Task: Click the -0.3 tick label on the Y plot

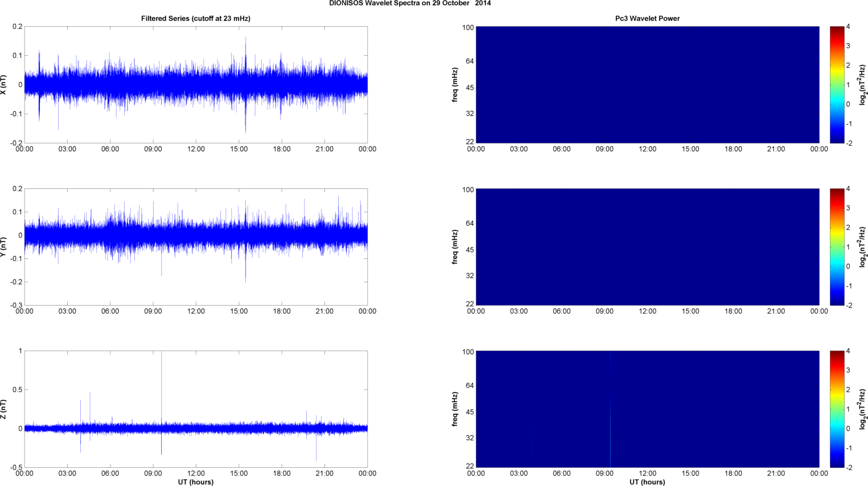Action: [x=16, y=306]
